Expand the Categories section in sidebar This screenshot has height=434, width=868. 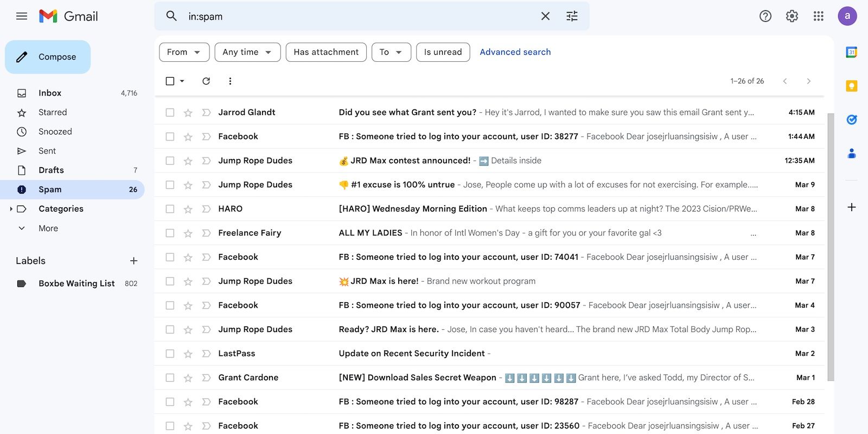click(x=11, y=209)
